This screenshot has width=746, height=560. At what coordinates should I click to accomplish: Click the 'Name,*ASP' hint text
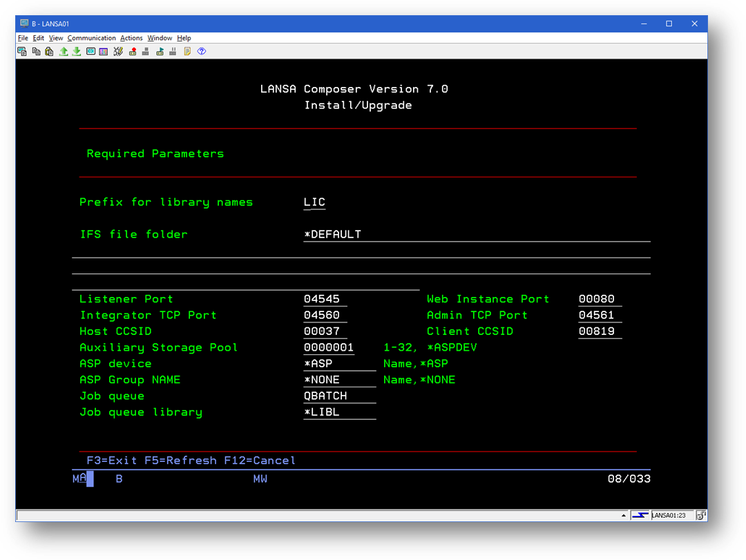[x=416, y=364]
